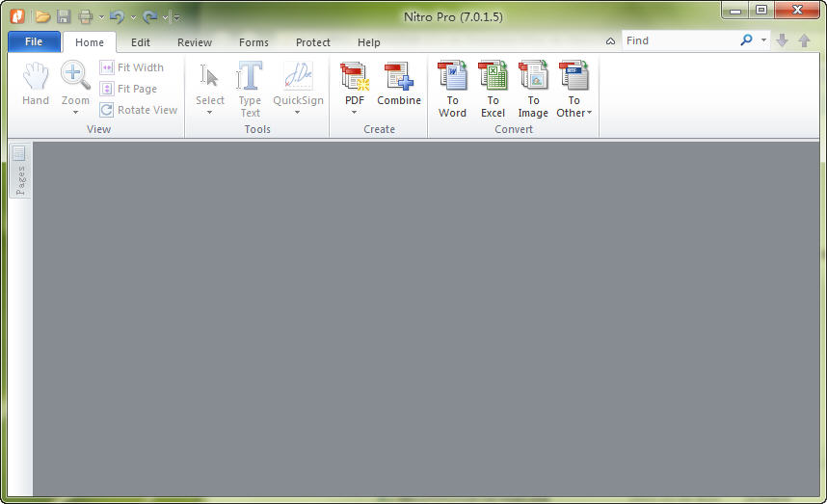Screen dimensions: 827x504
Task: Expand the Undo history dropdown arrow
Action: [x=133, y=18]
